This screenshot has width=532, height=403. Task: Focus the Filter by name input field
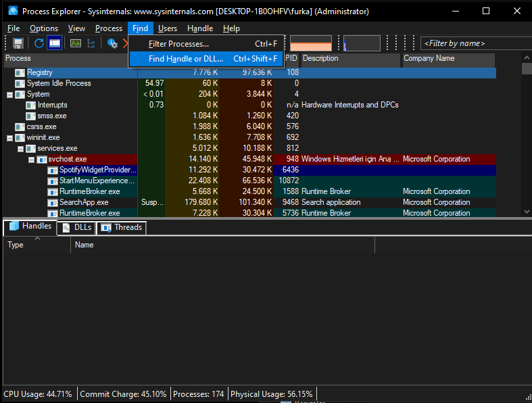click(476, 43)
